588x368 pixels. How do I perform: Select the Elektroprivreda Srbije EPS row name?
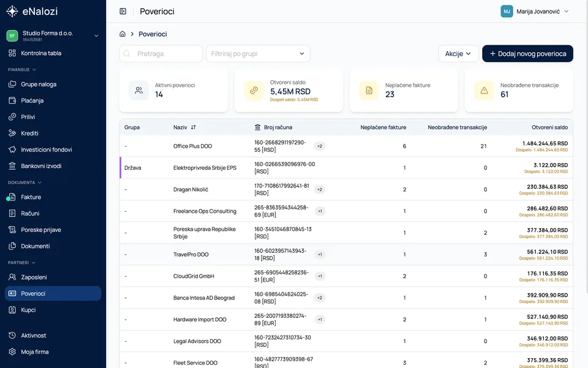(205, 168)
